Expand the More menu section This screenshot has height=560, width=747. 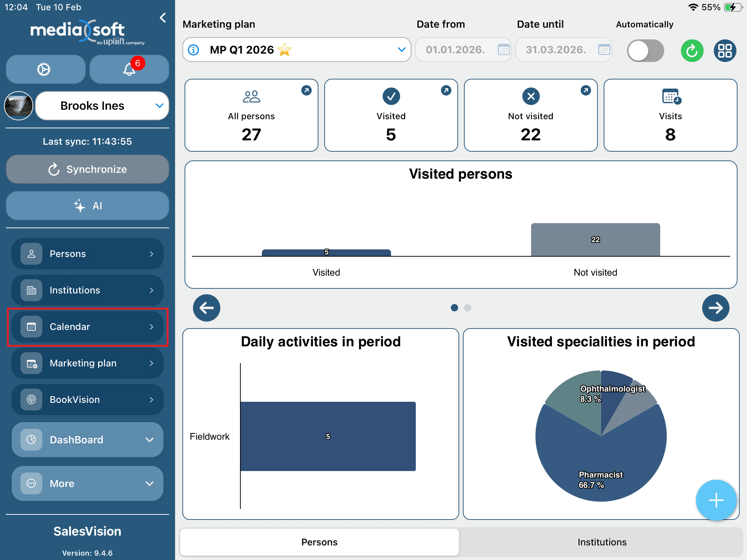pos(88,483)
